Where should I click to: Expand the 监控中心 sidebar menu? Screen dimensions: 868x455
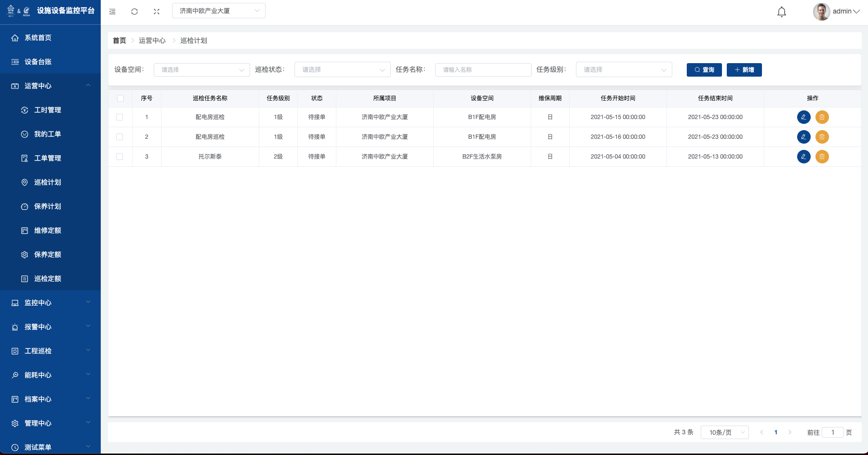pyautogui.click(x=50, y=303)
